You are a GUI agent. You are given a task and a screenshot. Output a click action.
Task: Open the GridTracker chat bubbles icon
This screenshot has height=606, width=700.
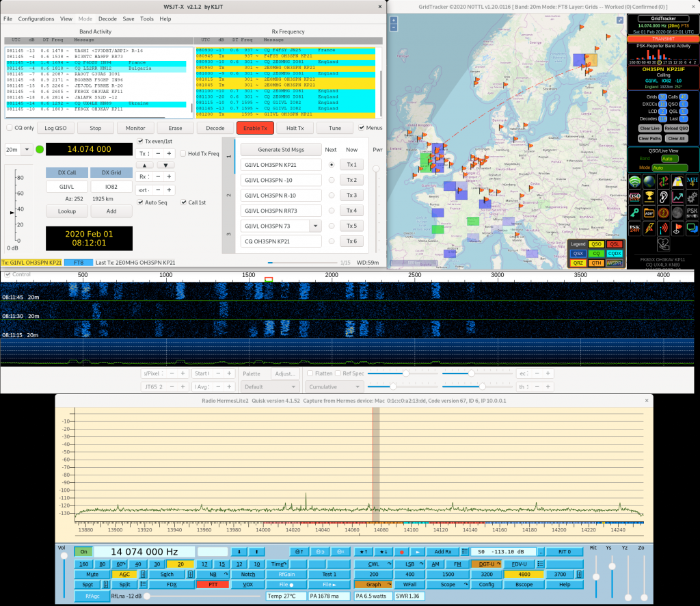click(x=692, y=228)
